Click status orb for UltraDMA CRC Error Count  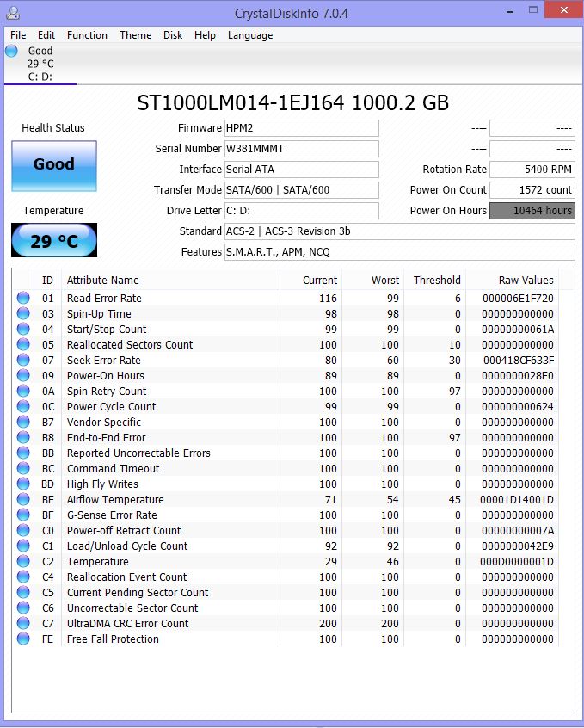23,623
